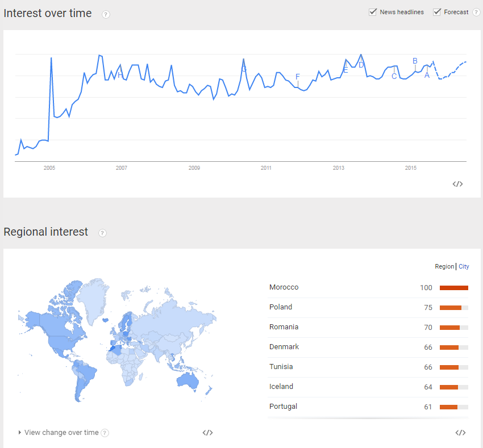Open news headline marker G on the chart
Image resolution: width=483 pixels, height=448 pixels.
[244, 69]
